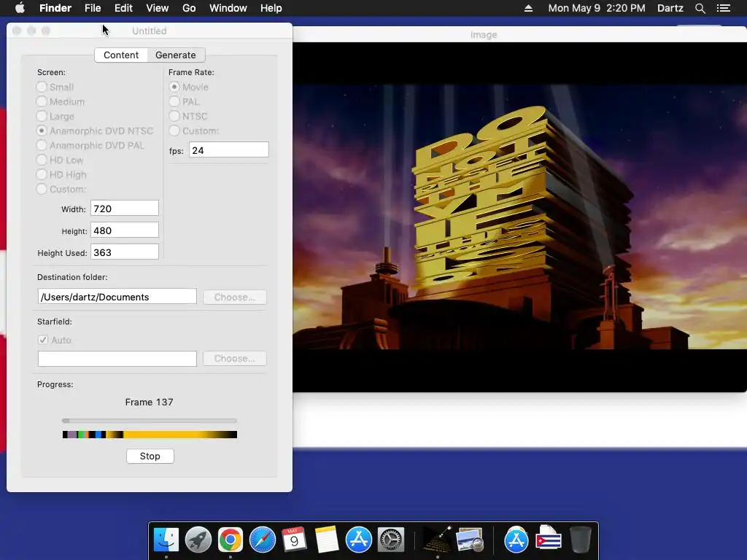The image size is (747, 560).
Task: Choose the destination folder
Action: (234, 297)
